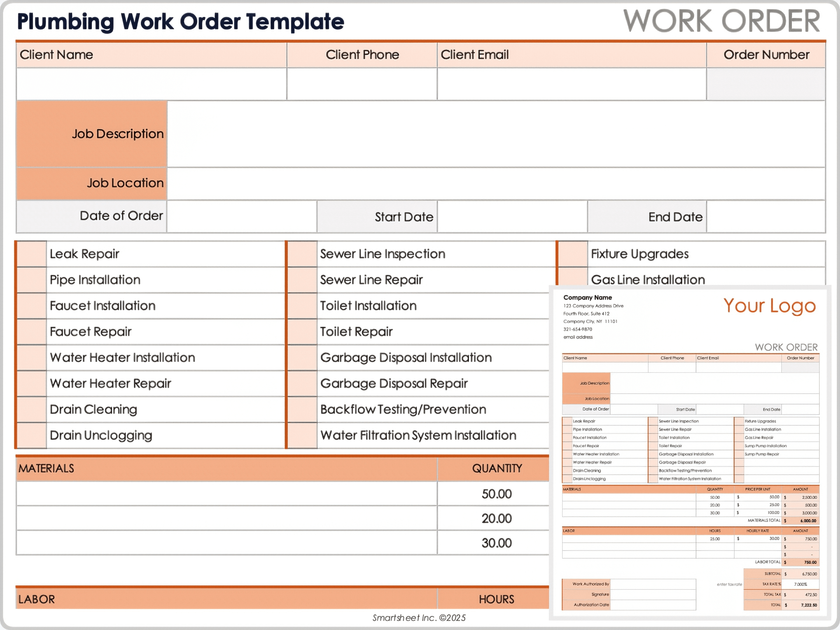The image size is (840, 630).
Task: Click the Start Date label
Action: coord(377,217)
